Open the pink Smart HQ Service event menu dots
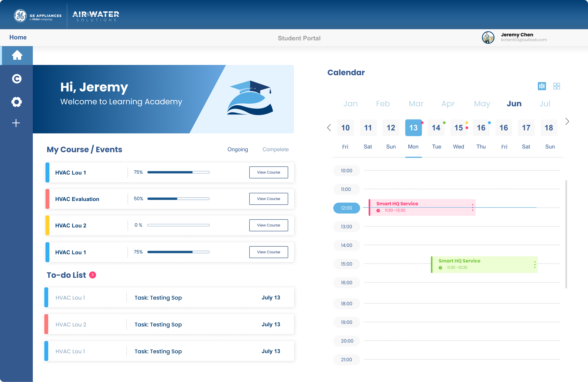The image size is (588, 382). pyautogui.click(x=472, y=207)
